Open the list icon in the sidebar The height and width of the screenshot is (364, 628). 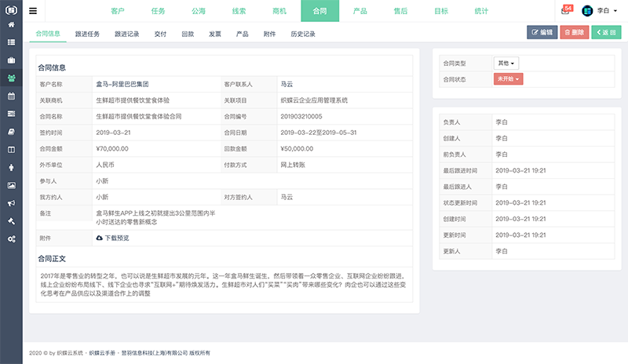(11, 42)
